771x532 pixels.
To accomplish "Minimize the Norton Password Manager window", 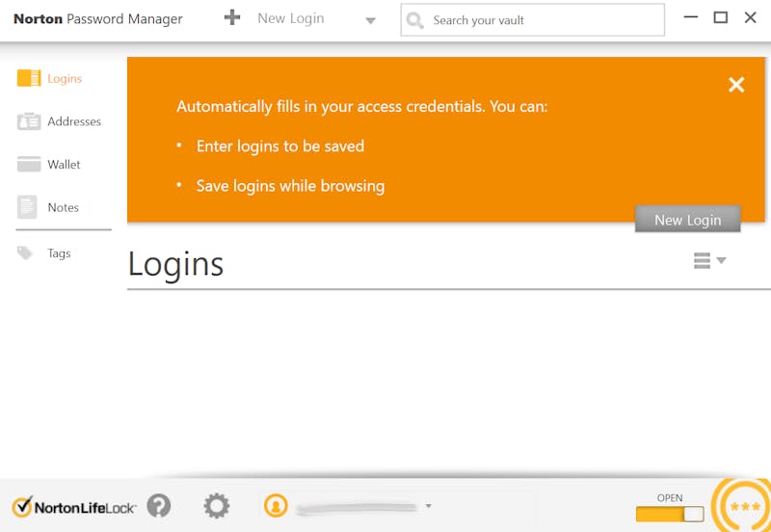I will (691, 17).
